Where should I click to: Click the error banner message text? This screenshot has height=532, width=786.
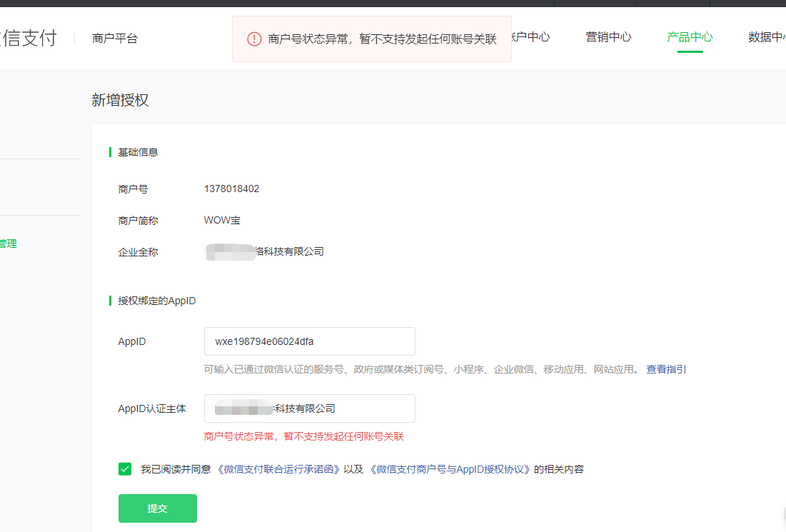coord(382,39)
